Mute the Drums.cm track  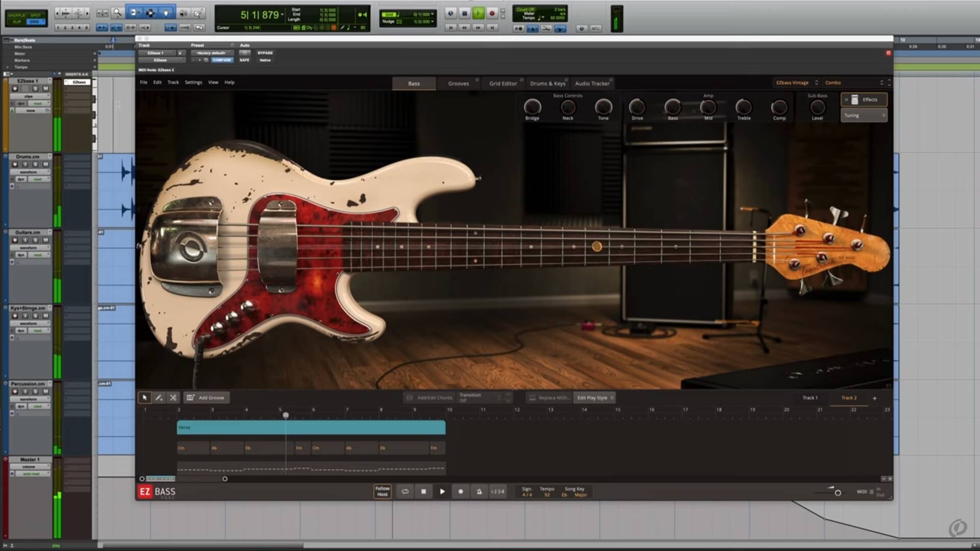[x=45, y=164]
